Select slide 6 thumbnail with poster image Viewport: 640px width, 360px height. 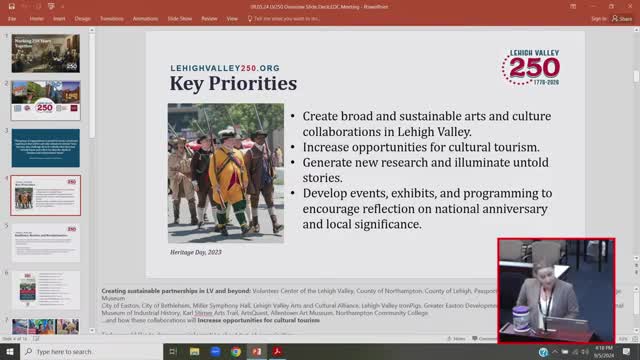(x=46, y=290)
